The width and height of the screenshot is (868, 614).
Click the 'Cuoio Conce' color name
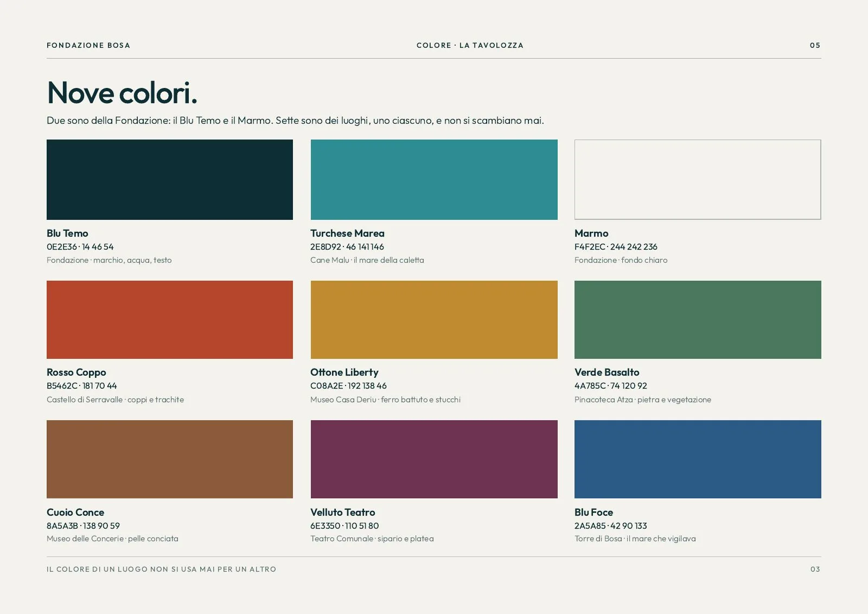coord(75,512)
